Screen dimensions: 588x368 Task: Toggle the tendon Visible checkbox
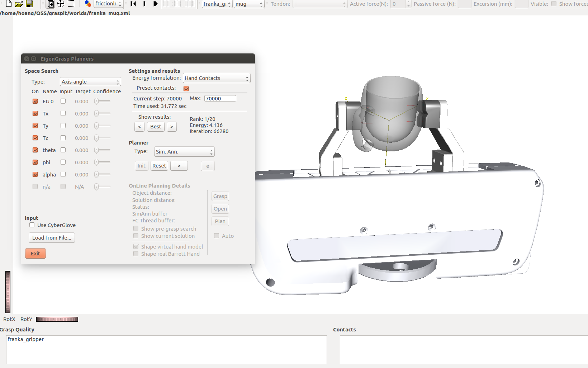point(554,4)
